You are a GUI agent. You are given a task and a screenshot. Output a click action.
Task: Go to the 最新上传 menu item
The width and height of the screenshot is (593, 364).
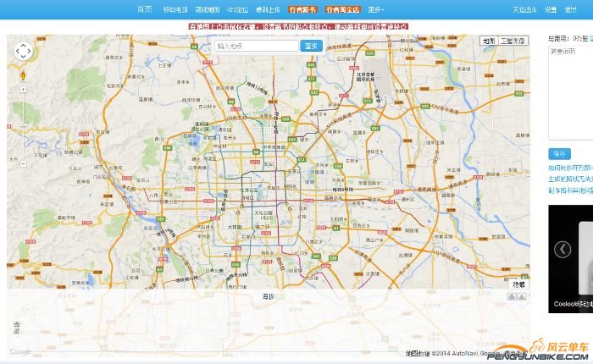[267, 9]
